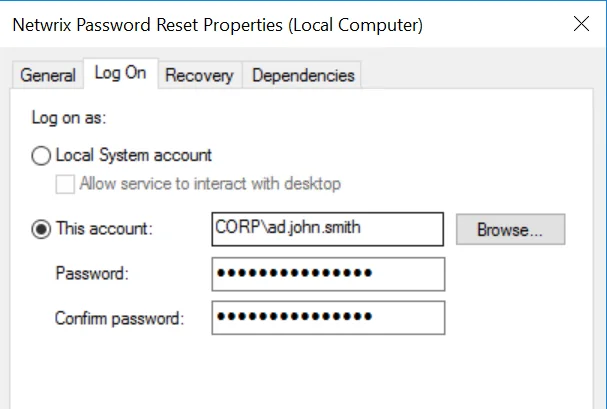
Task: Open the Recovery tab
Action: click(x=200, y=75)
